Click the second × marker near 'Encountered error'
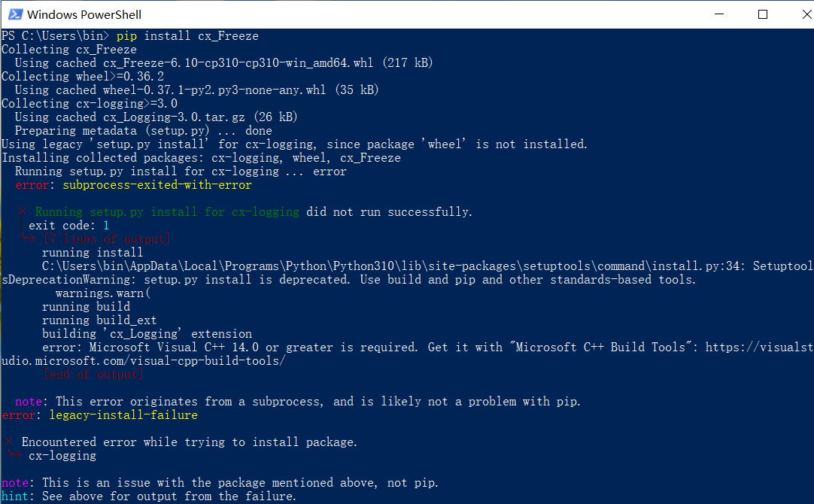Viewport: 814px width, 504px height. 8,442
